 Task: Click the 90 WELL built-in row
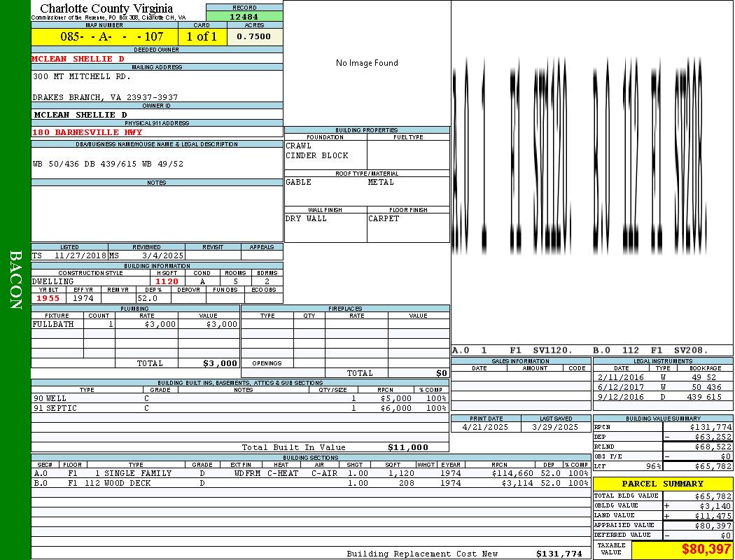coord(240,398)
